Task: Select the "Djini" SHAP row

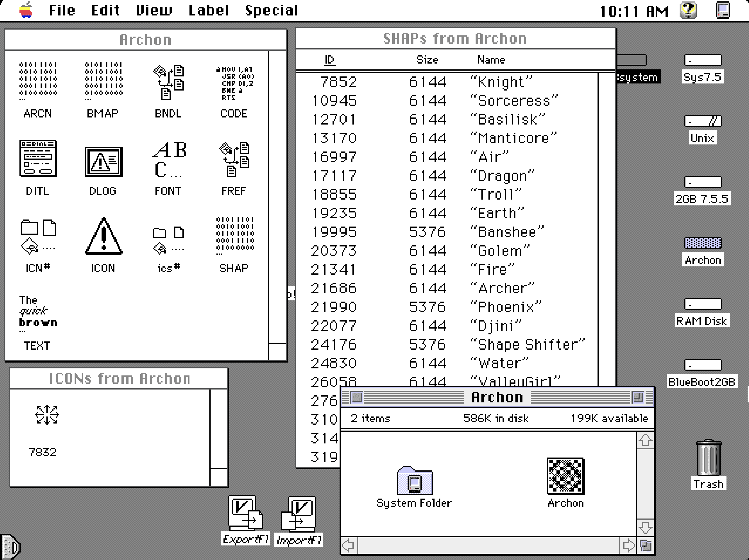Action: click(447, 326)
